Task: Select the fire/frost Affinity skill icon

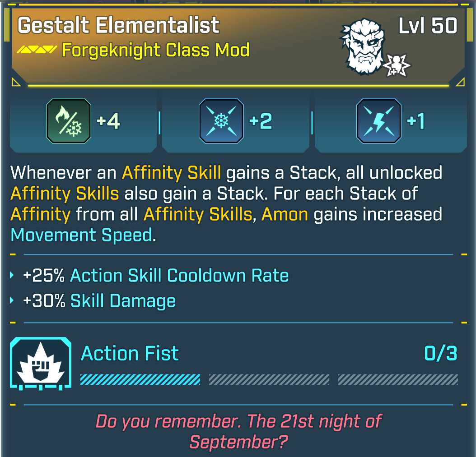Action: [x=69, y=121]
